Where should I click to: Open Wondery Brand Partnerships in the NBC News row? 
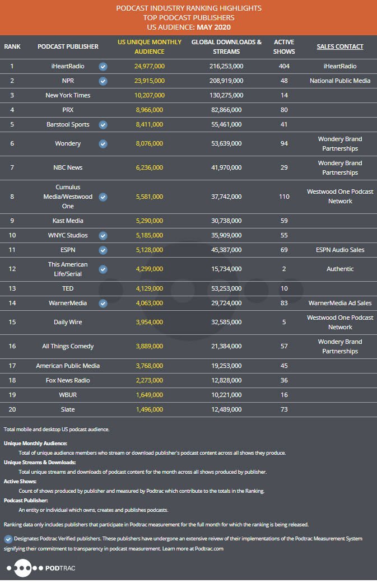click(x=340, y=167)
